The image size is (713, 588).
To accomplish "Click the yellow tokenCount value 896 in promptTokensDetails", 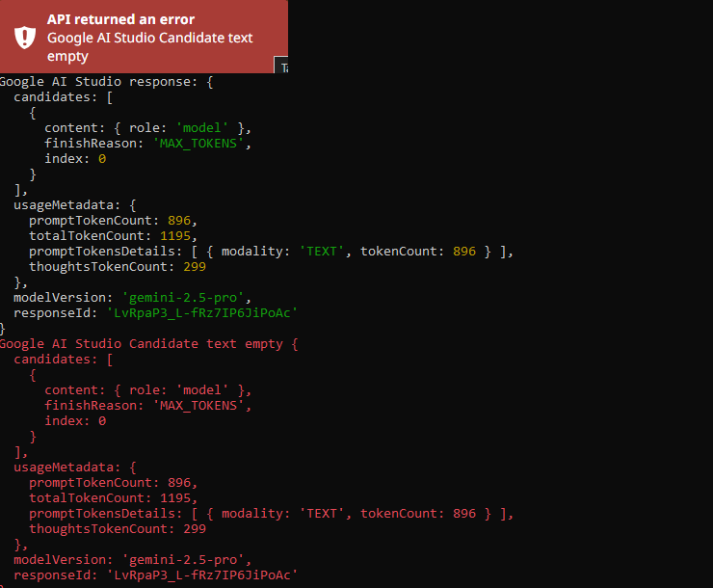I will pos(464,252).
